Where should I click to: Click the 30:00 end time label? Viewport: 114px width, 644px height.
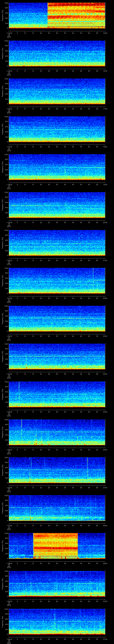click(x=105, y=601)
